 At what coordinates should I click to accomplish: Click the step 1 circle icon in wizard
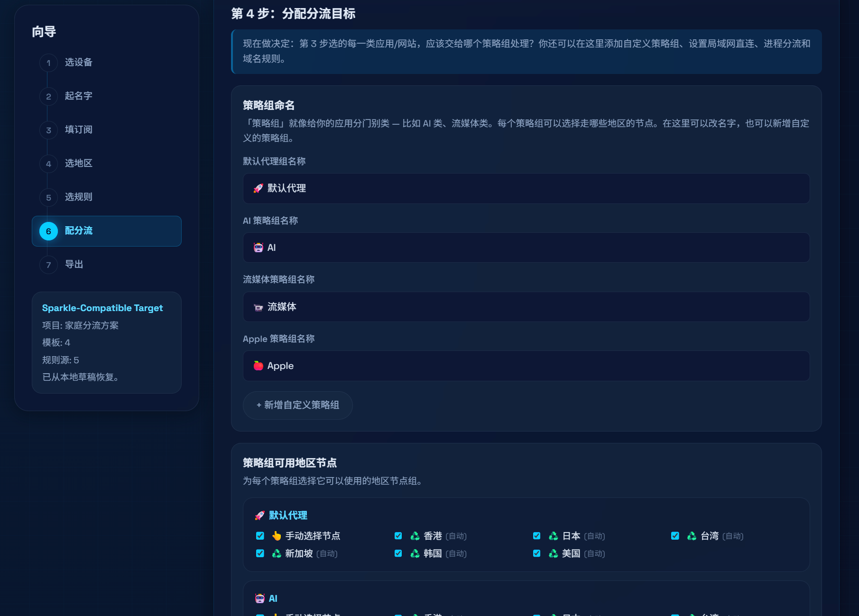[48, 63]
